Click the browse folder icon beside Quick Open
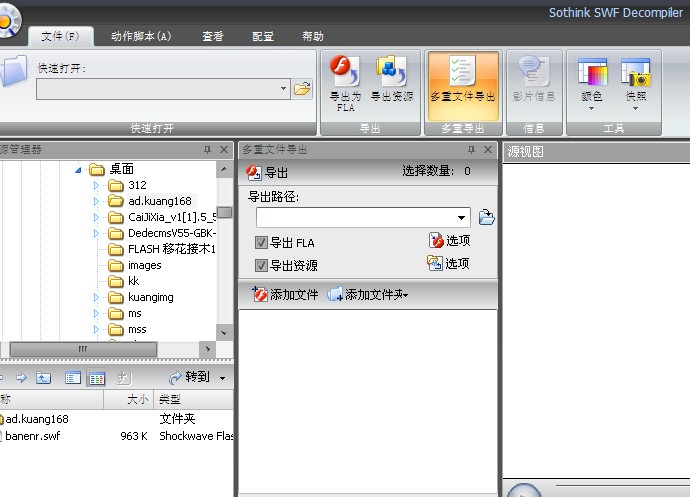 [302, 88]
